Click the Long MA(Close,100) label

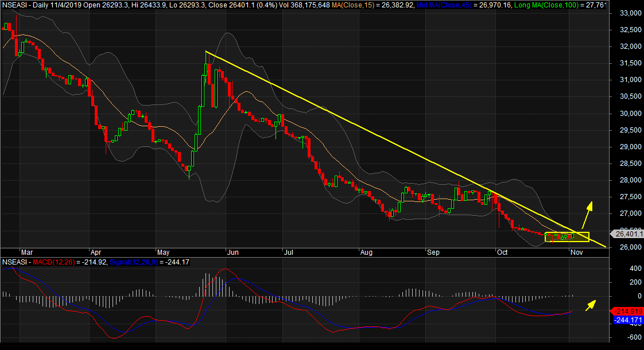(546, 5)
